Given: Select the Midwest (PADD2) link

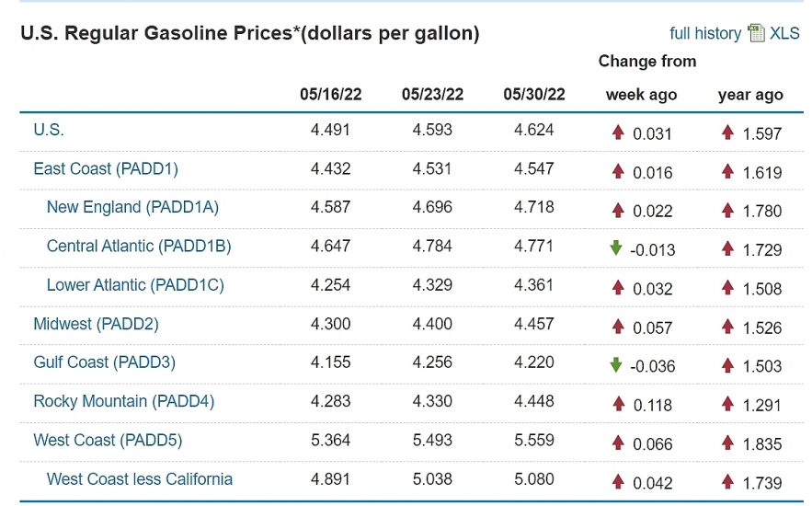Looking at the screenshot, I should click(x=97, y=324).
